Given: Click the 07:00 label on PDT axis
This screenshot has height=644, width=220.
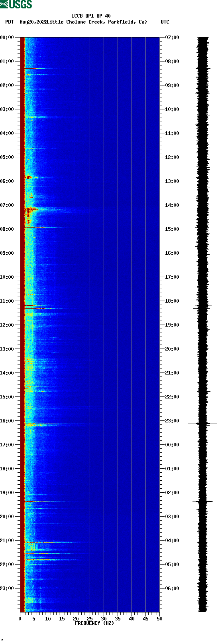Looking at the screenshot, I should [x=7, y=205].
